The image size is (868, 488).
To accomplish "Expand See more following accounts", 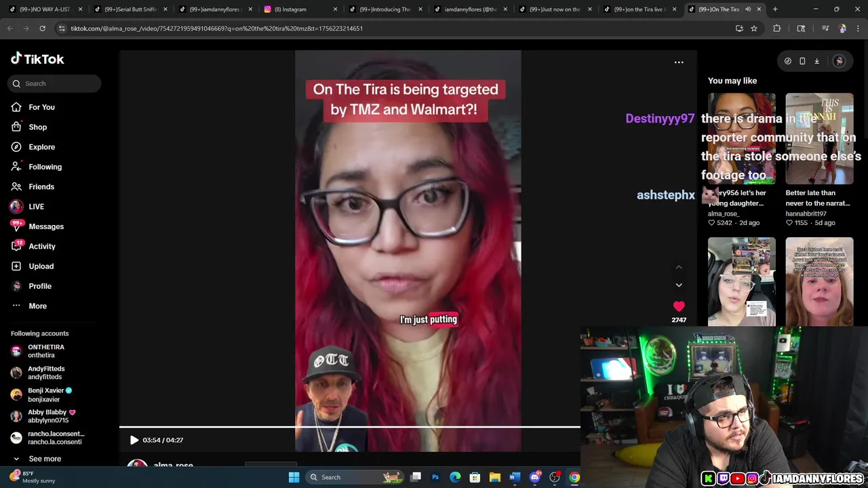I will pos(45,459).
